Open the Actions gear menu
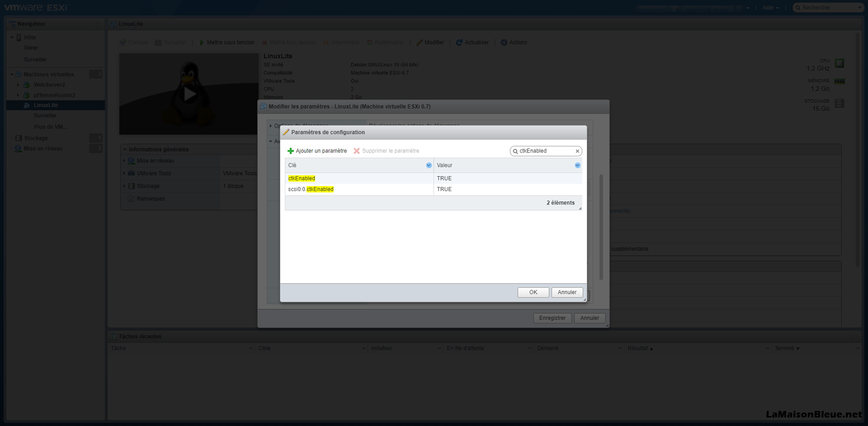This screenshot has height=426, width=868. click(514, 42)
